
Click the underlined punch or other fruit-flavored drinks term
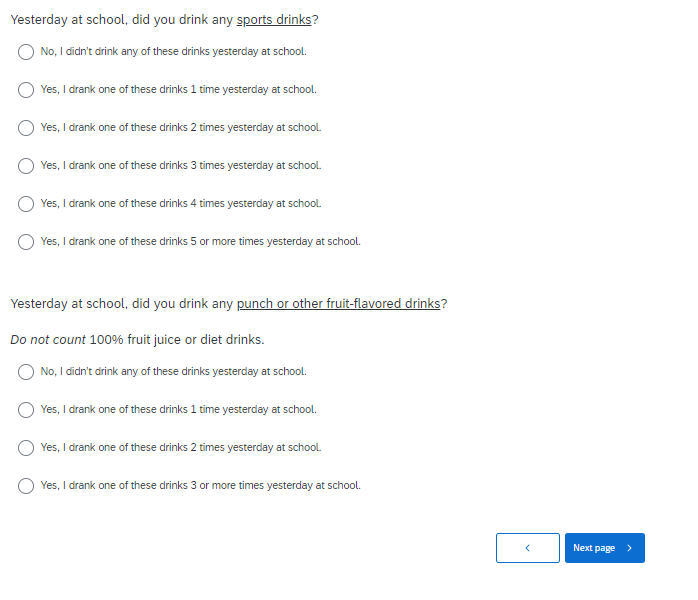[x=338, y=304]
